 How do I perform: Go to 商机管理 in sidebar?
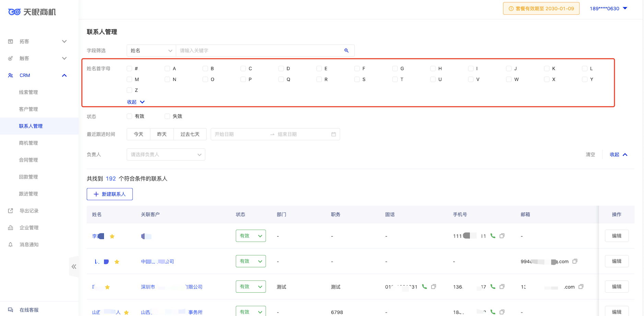pyautogui.click(x=28, y=143)
